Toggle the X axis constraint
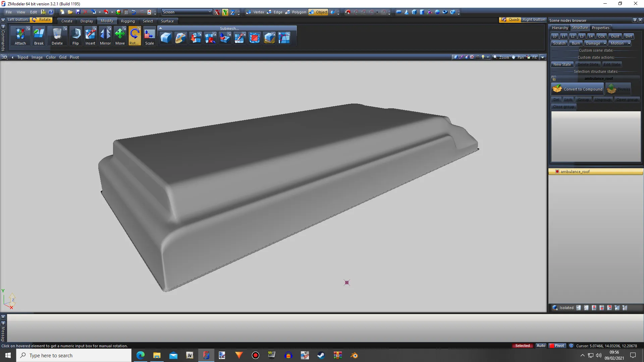This screenshot has width=644, height=362. [x=217, y=12]
